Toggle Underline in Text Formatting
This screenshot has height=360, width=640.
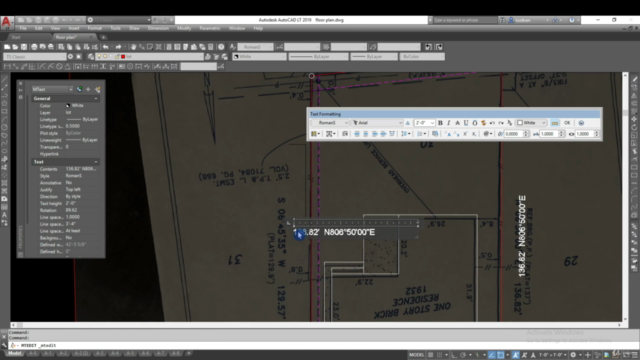(x=466, y=123)
